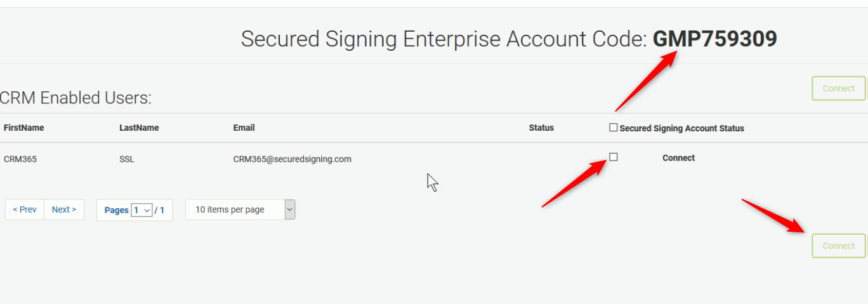Screen dimensions: 868x304
Task: Sort by FirstName column header
Action: click(24, 128)
